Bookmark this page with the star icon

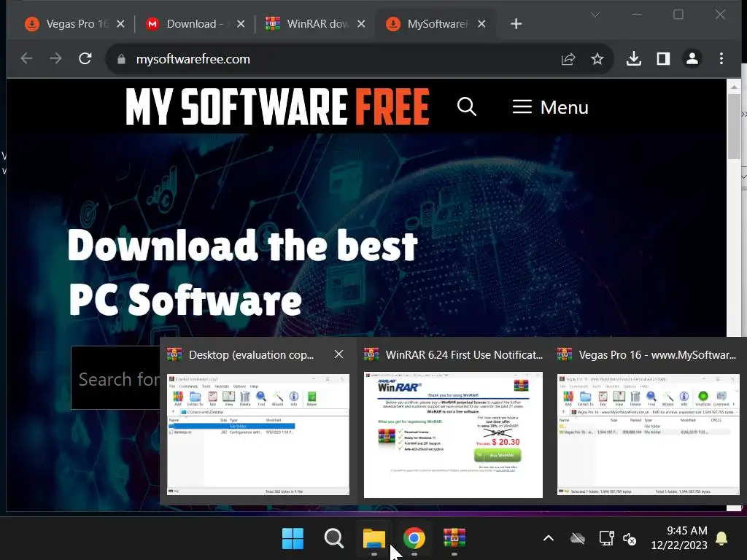(x=597, y=59)
